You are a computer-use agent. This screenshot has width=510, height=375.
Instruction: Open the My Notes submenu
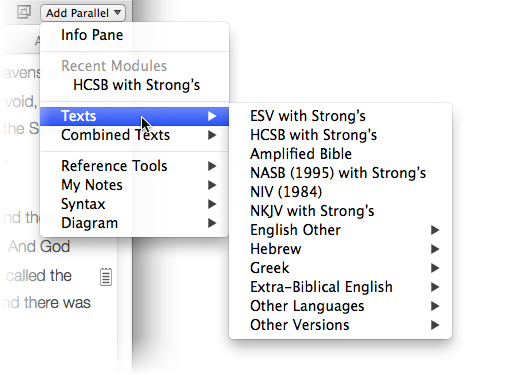click(x=134, y=185)
